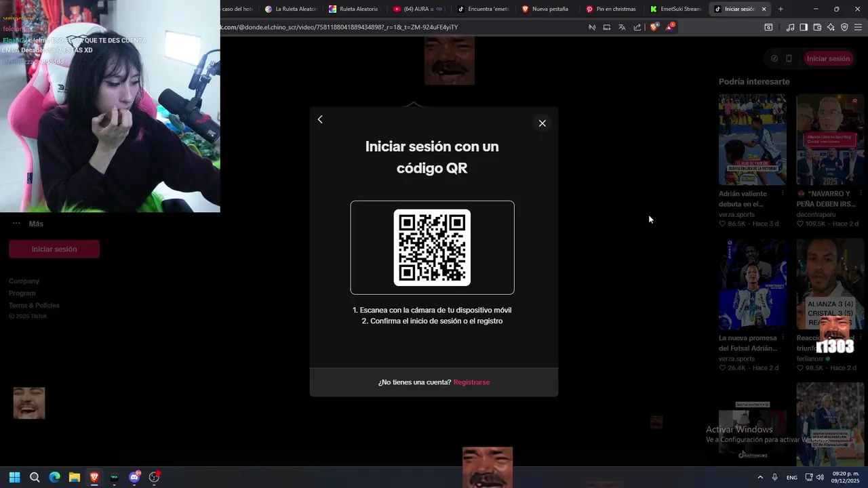Click the QR code image

tap(432, 247)
